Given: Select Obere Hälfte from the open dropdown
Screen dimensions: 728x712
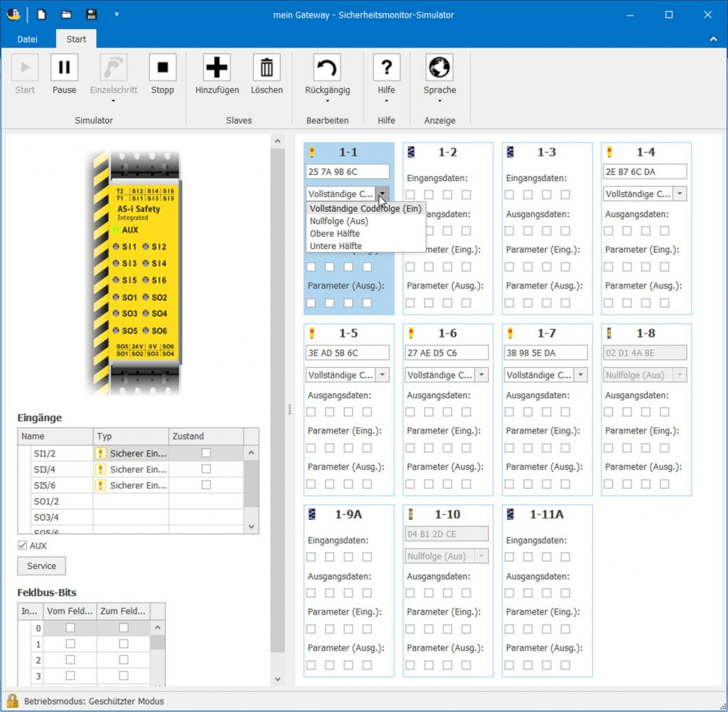Looking at the screenshot, I should tap(334, 233).
